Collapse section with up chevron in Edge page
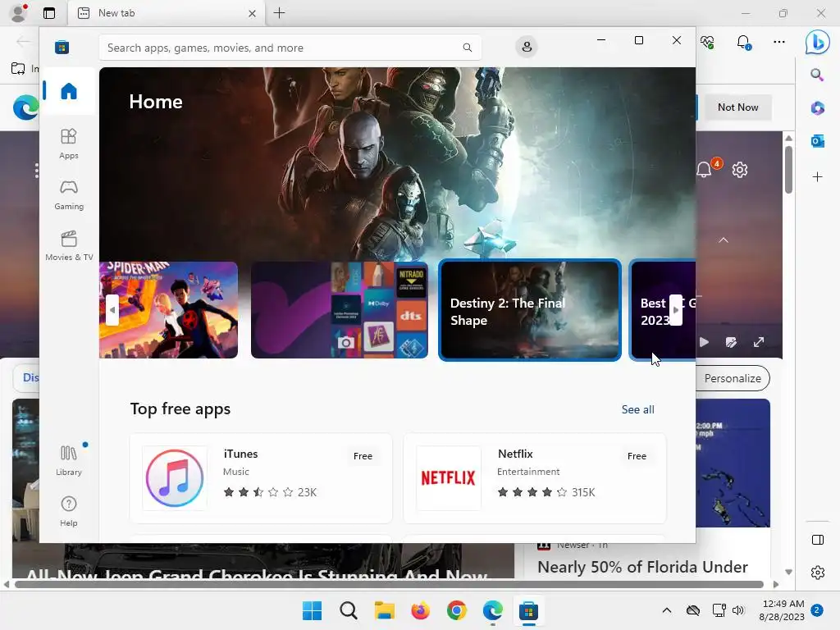The image size is (840, 630). pyautogui.click(x=724, y=240)
